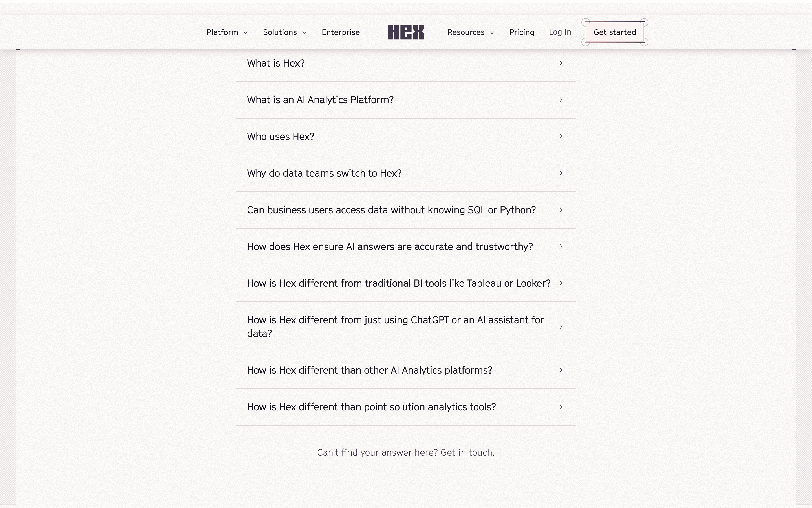Click the Get started button
This screenshot has height=508, width=812.
(615, 32)
